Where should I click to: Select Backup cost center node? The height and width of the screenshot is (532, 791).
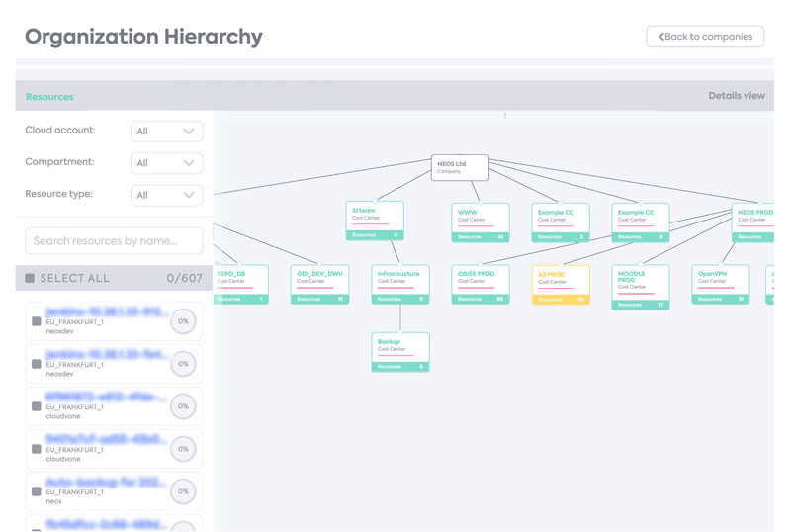pos(400,352)
